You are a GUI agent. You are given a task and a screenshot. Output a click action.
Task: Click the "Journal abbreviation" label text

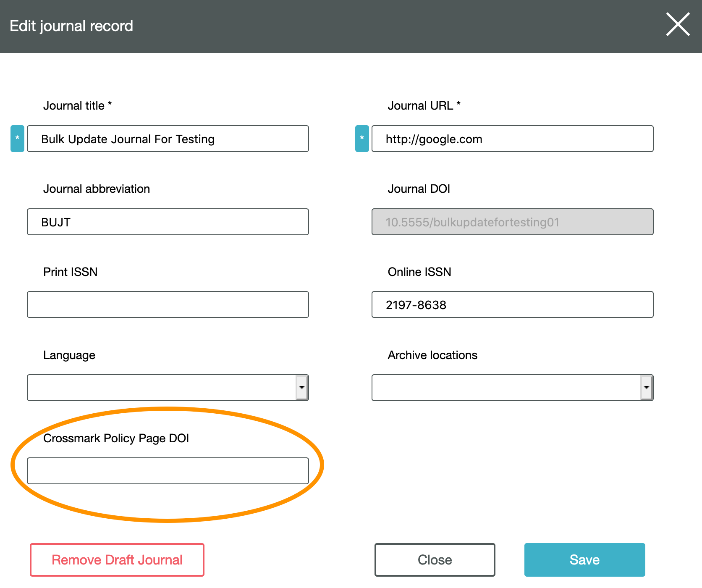point(97,189)
